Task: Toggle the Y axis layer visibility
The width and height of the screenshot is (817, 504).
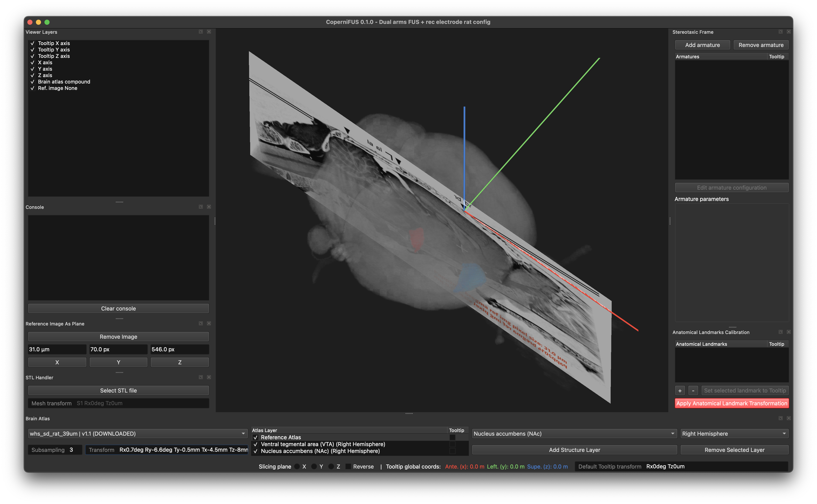Action: (x=32, y=69)
